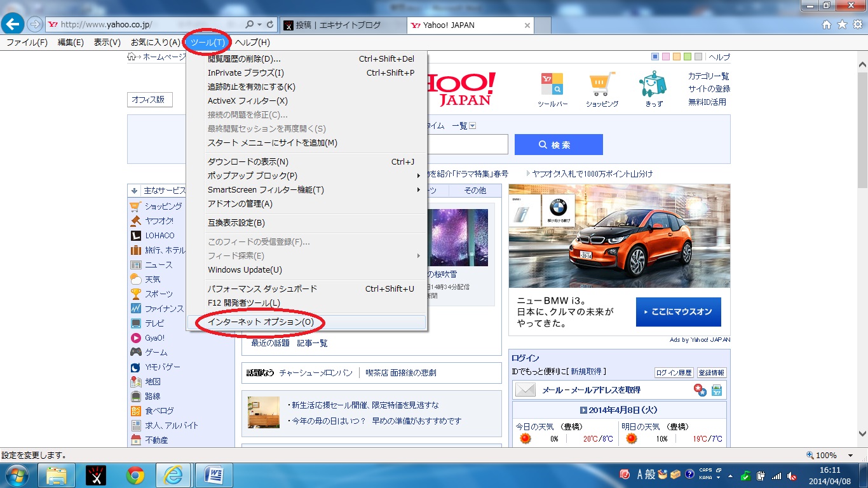Select the pink theme color swatch

click(666, 57)
